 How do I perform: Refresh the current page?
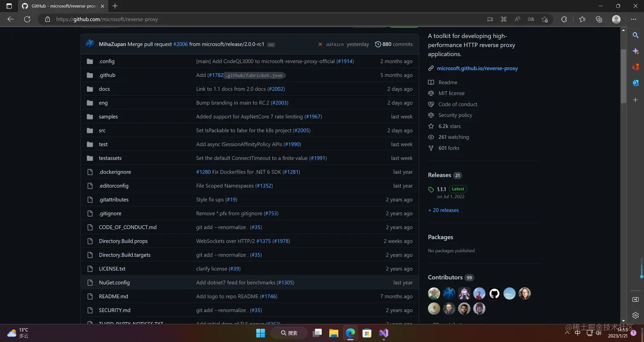pyautogui.click(x=27, y=19)
